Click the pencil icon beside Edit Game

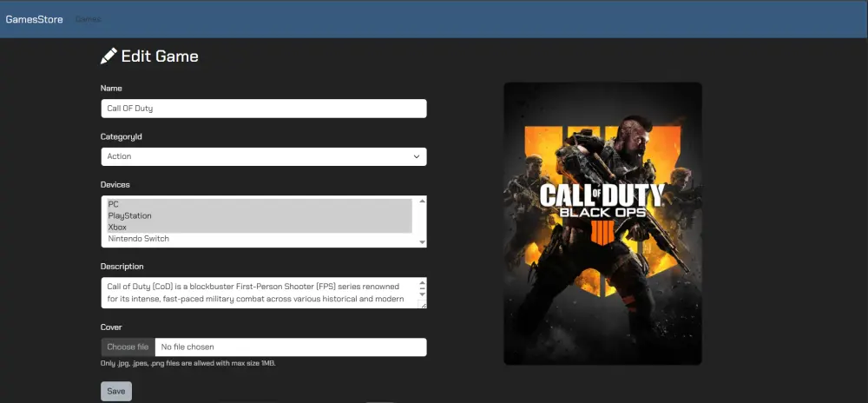click(108, 56)
